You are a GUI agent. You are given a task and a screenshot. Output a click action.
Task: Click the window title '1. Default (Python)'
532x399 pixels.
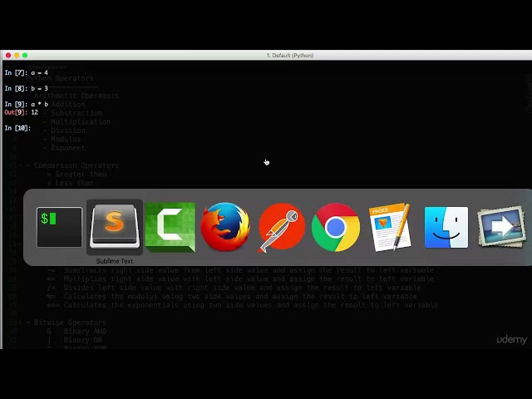click(290, 56)
